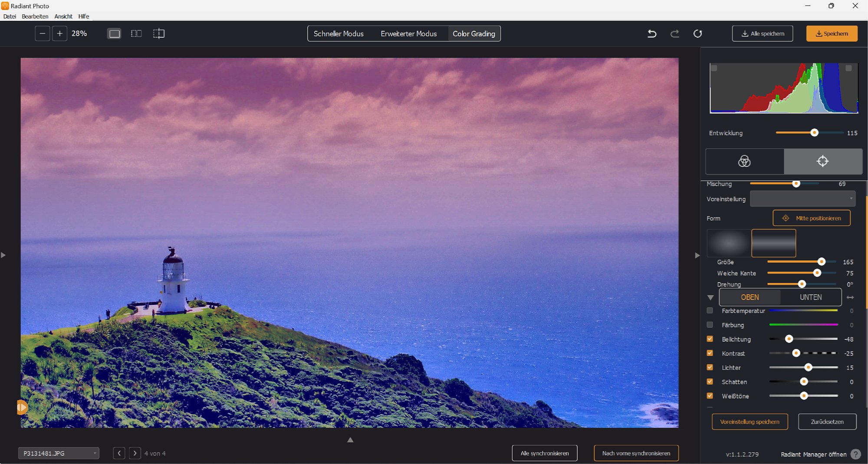
Task: Click the right panel vertical scrollbar
Action: (x=866, y=252)
